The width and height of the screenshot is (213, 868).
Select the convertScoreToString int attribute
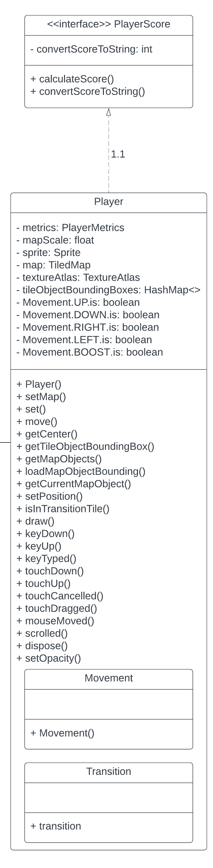pyautogui.click(x=91, y=49)
